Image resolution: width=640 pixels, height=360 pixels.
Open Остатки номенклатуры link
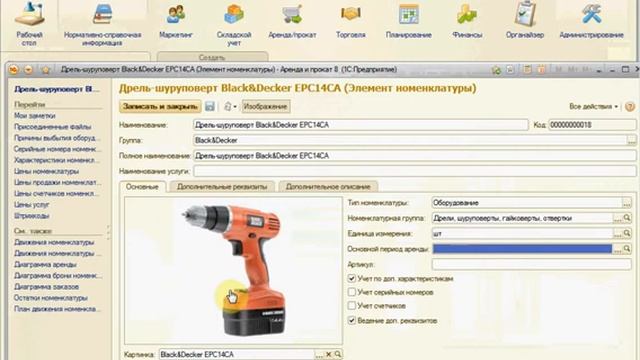pyautogui.click(x=51, y=298)
